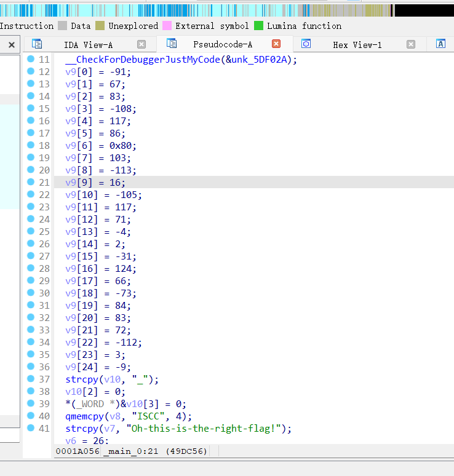
Task: Click value -9 on line 36
Action: [x=121, y=367]
